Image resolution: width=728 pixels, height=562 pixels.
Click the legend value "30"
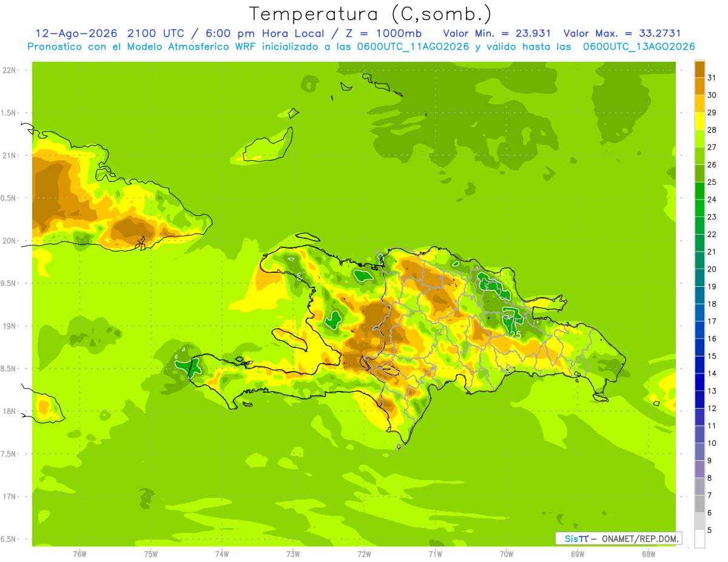pos(712,95)
